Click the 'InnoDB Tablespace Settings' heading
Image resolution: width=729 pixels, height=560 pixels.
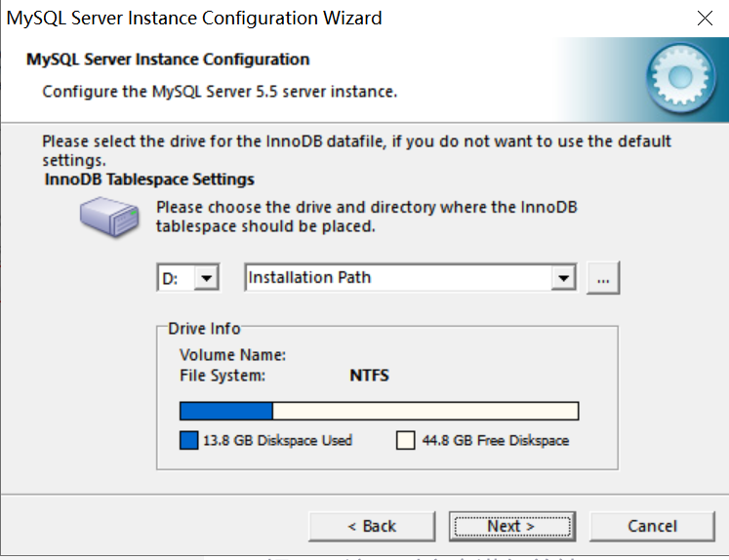point(149,180)
